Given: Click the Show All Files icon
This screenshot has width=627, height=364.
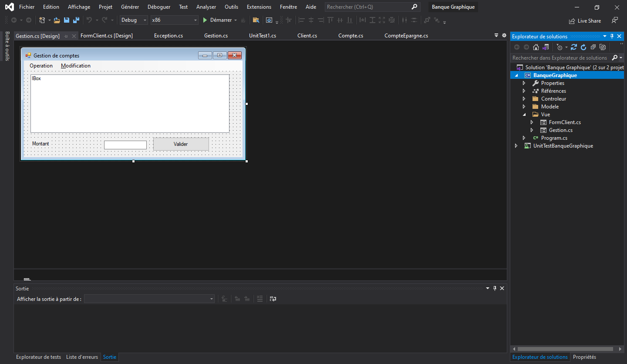Looking at the screenshot, I should click(x=603, y=47).
